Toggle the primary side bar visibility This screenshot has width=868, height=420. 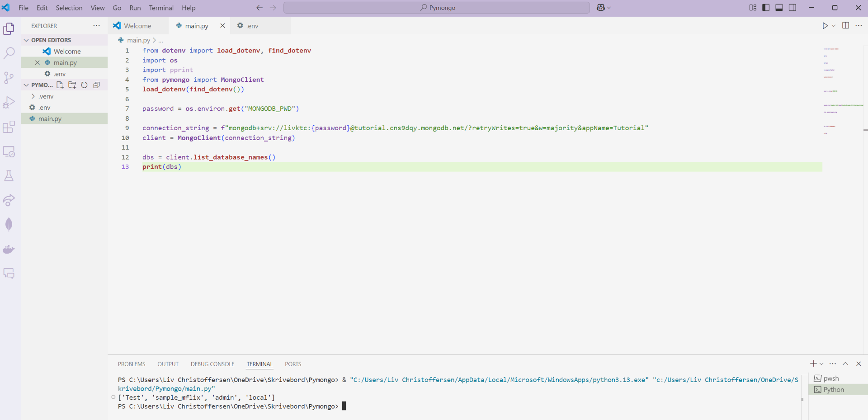click(x=766, y=8)
